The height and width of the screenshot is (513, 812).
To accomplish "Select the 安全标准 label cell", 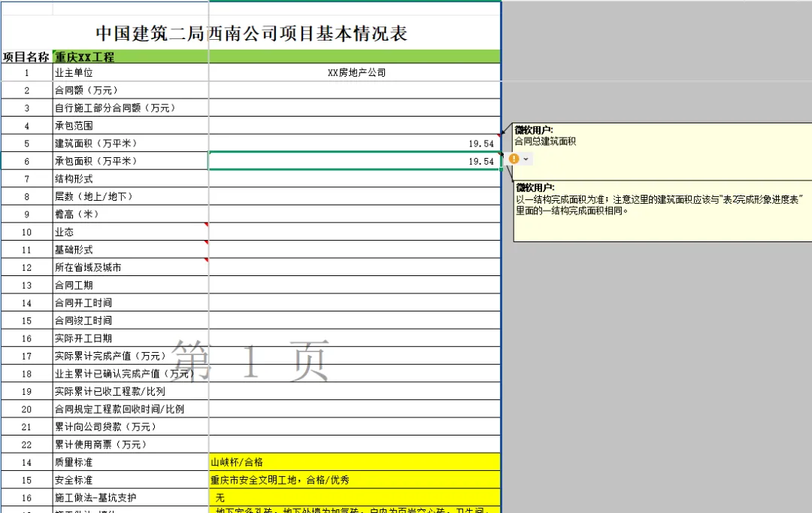I will click(131, 480).
